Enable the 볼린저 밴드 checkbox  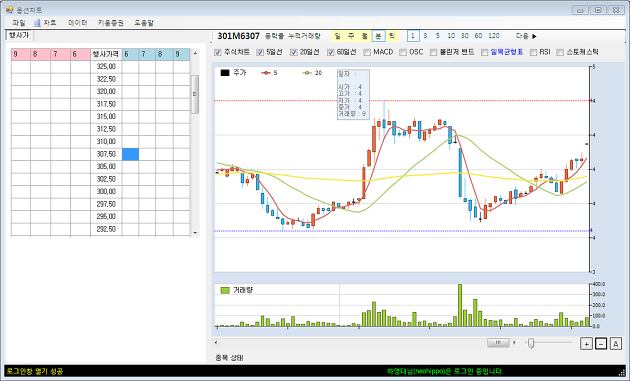click(433, 52)
